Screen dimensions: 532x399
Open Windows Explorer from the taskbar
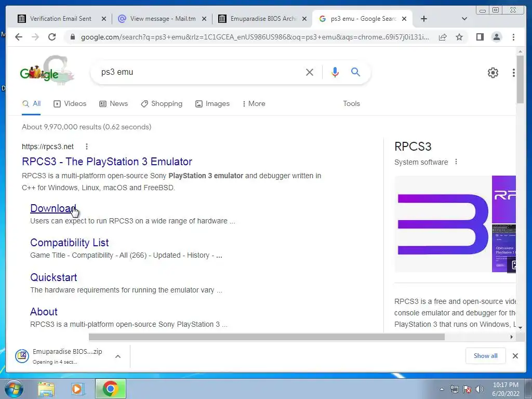[x=46, y=389]
